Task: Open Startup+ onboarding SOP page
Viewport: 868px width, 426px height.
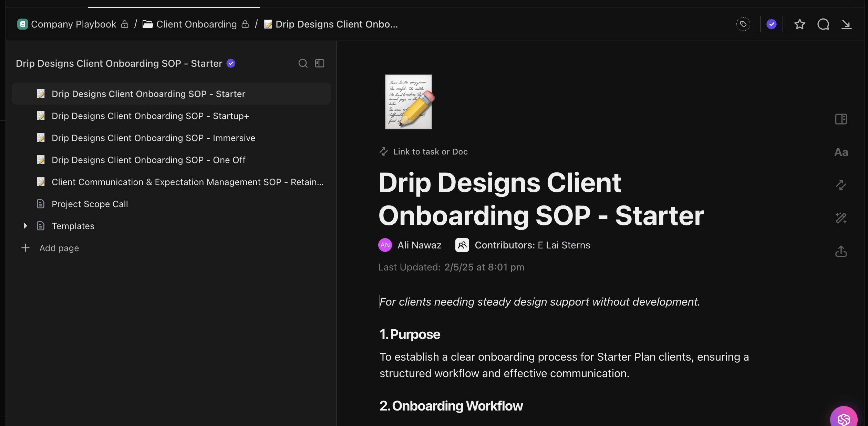Action: tap(150, 116)
